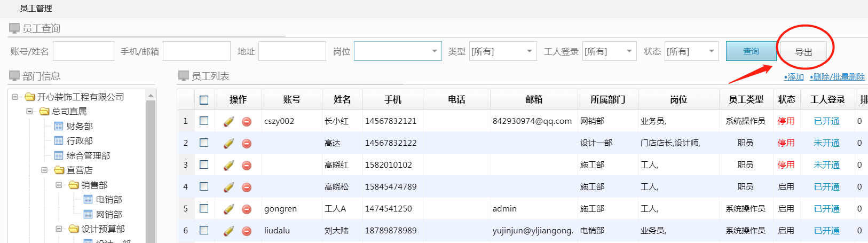Click the 行政部 department sheet icon
Image resolution: width=868 pixels, height=243 pixels.
tap(59, 140)
